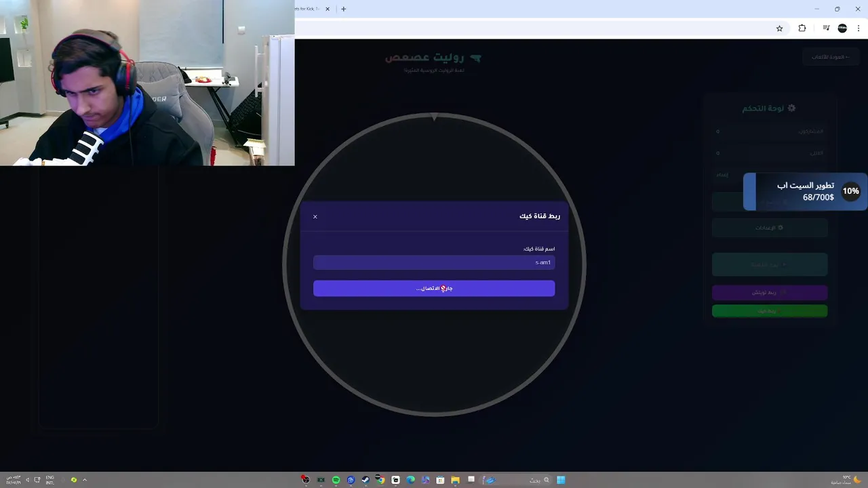
Task: Open the black square app on taskbar
Action: coord(395,480)
